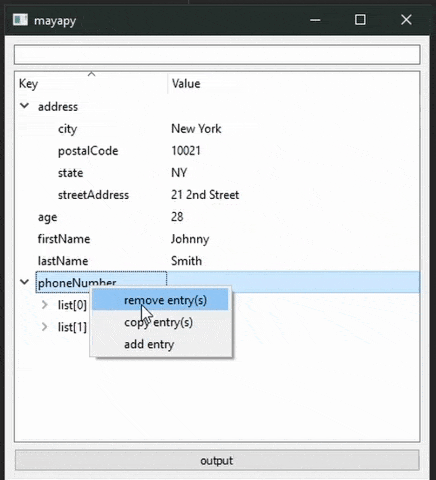Collapse the address tree node
Image resolution: width=436 pixels, height=480 pixels.
(24, 106)
